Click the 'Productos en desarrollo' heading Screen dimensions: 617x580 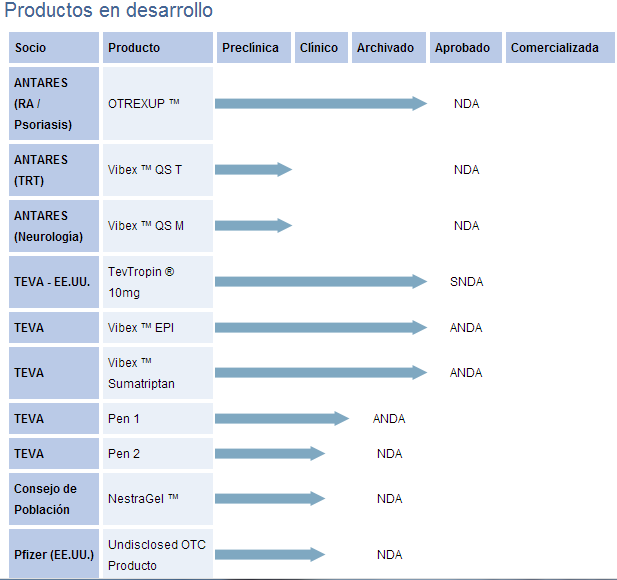coord(109,10)
